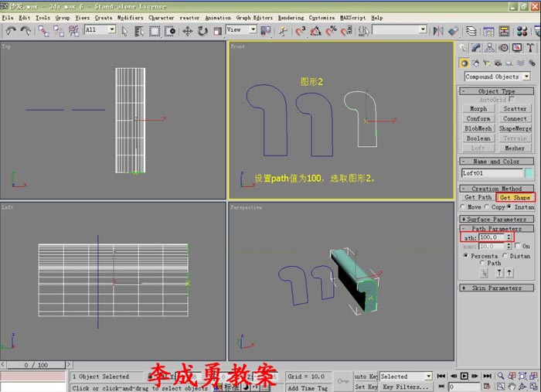Choose the Rectangular Selection Region icon

click(x=155, y=32)
